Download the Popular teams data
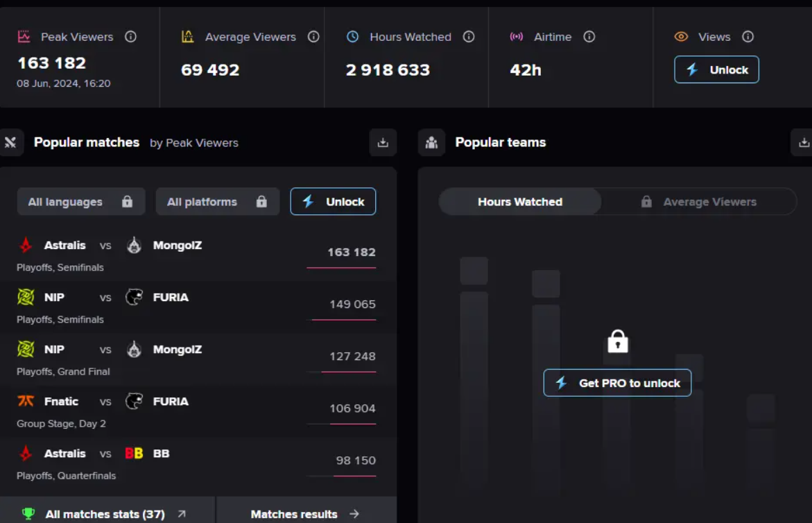This screenshot has height=523, width=812. [804, 143]
